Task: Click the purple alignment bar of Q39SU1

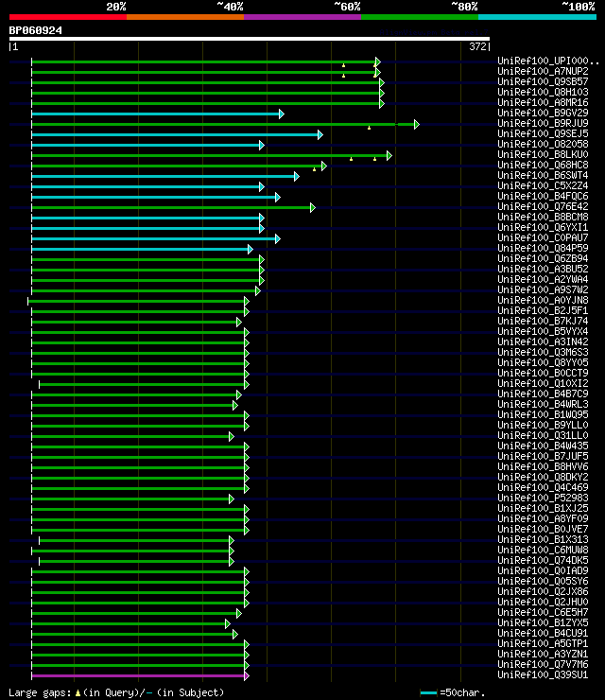Action: tap(138, 676)
